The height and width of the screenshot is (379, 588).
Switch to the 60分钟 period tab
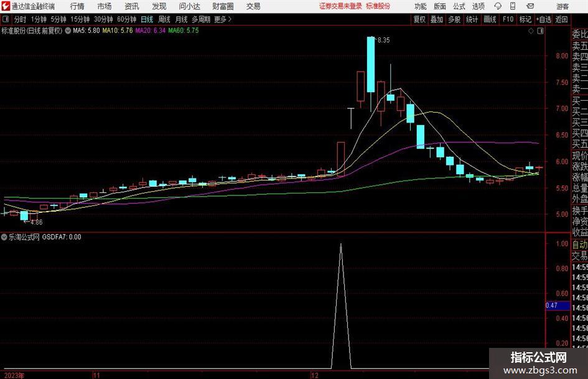127,19
